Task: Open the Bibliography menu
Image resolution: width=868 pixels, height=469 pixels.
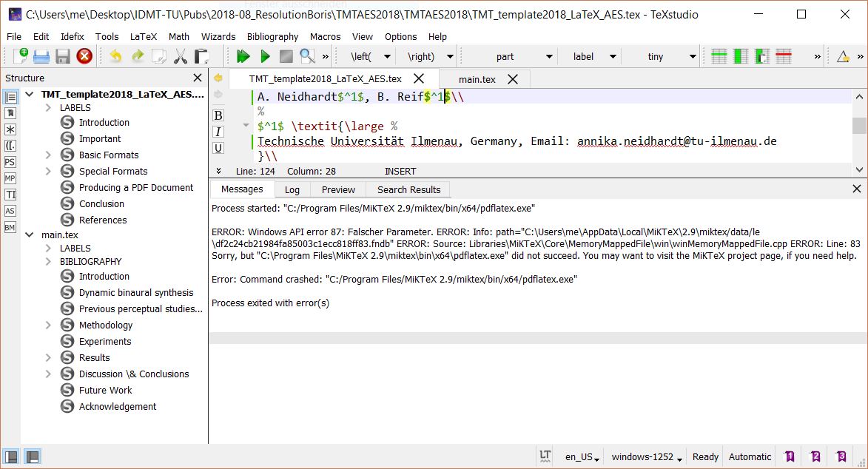Action: [272, 36]
